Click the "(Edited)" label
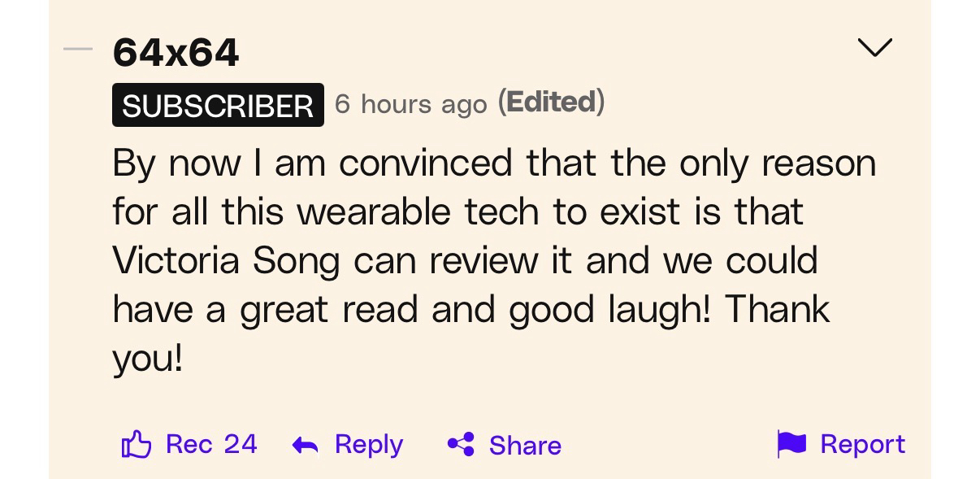This screenshot has height=479, width=980. (x=551, y=102)
